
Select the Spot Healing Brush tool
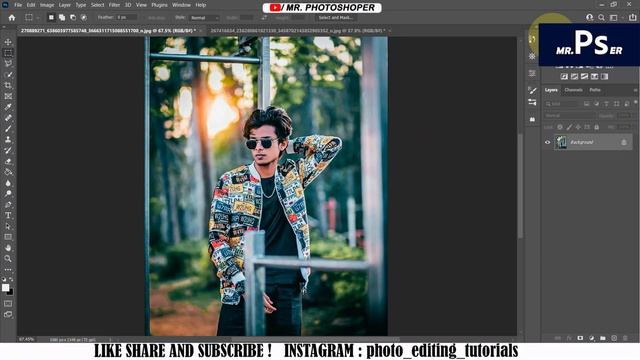pos(8,118)
